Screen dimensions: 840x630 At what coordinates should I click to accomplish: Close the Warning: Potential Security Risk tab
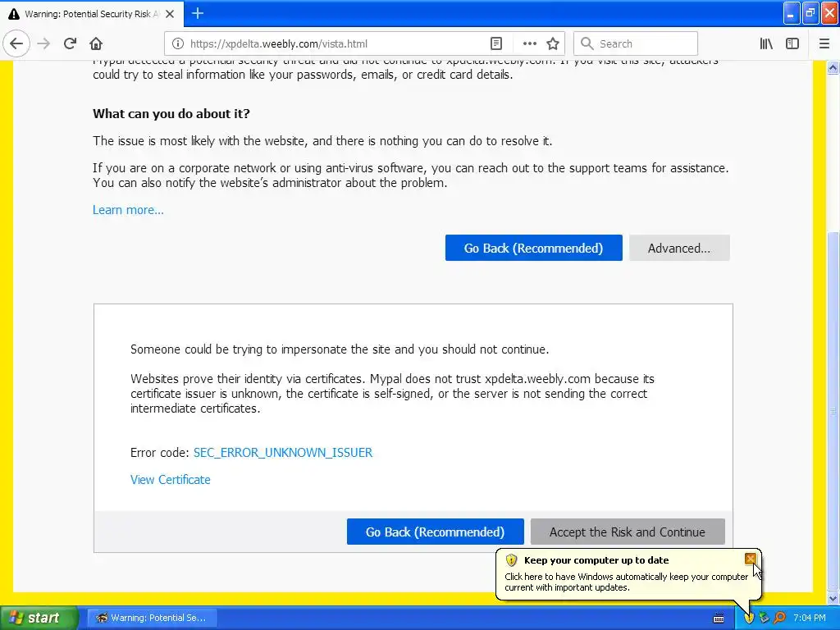pos(170,14)
